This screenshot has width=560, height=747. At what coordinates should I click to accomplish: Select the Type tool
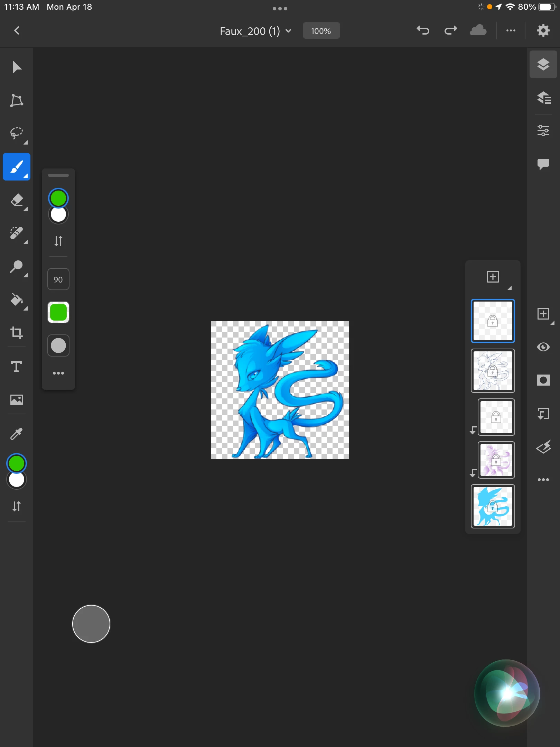tap(17, 367)
